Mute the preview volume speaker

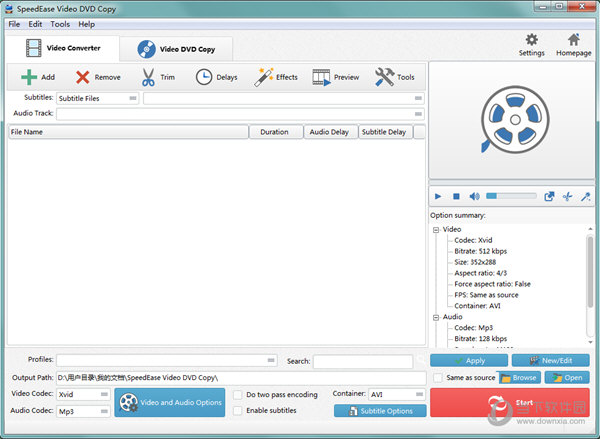point(474,196)
